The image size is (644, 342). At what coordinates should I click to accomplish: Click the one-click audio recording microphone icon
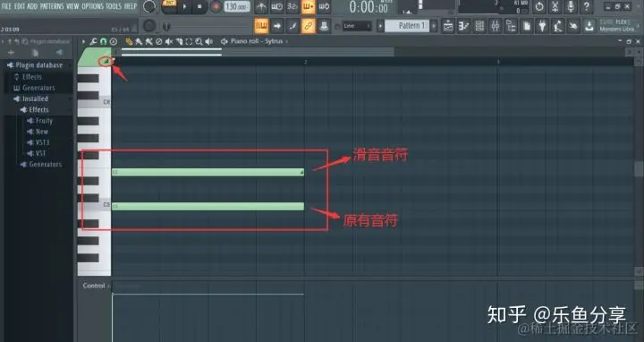571,6
